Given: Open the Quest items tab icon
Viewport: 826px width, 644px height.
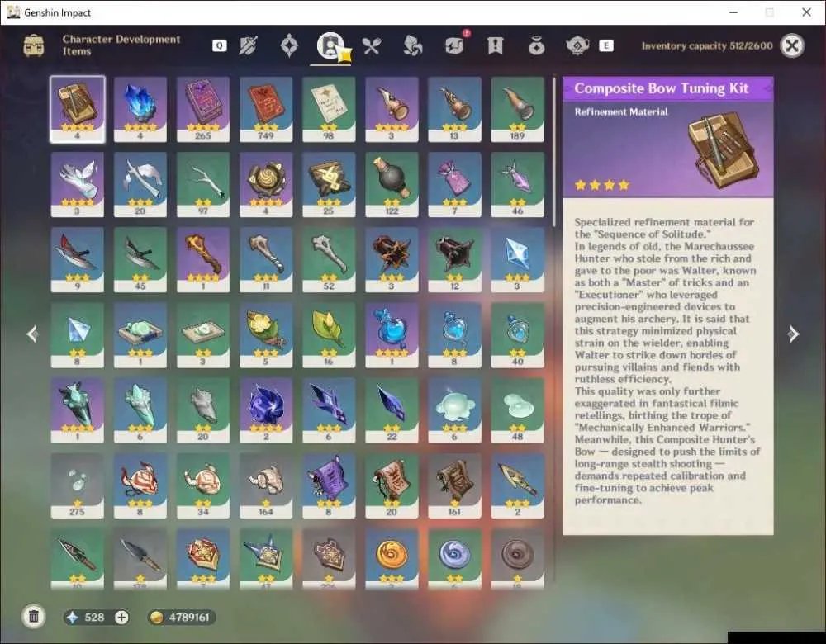Looking at the screenshot, I should click(495, 46).
